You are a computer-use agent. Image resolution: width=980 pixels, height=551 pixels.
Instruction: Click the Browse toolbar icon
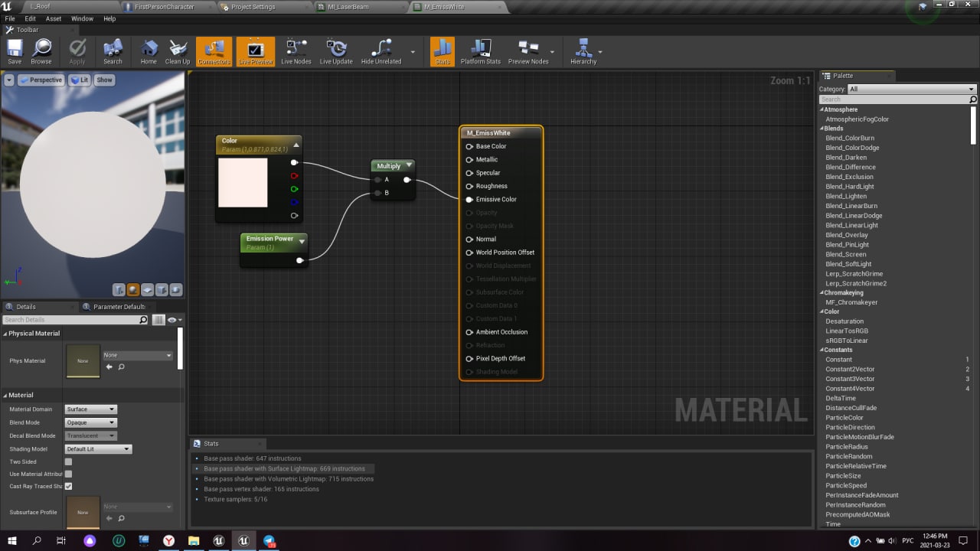41,51
